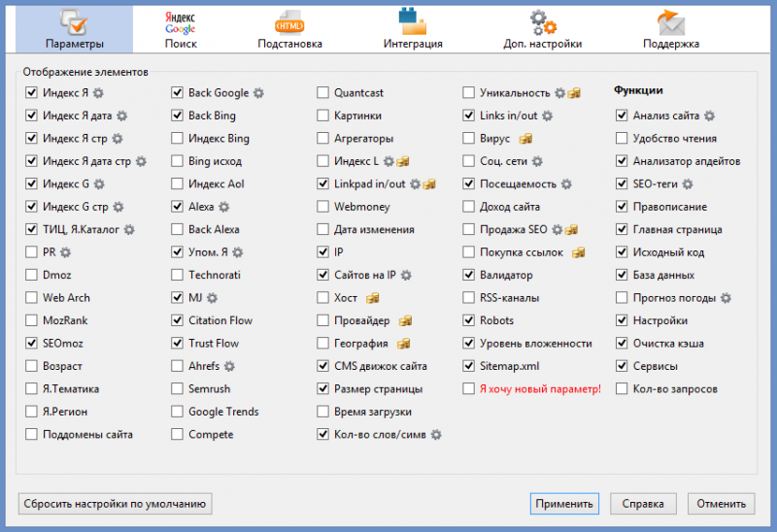Click the gear icon next to Анализ сайта

709,116
